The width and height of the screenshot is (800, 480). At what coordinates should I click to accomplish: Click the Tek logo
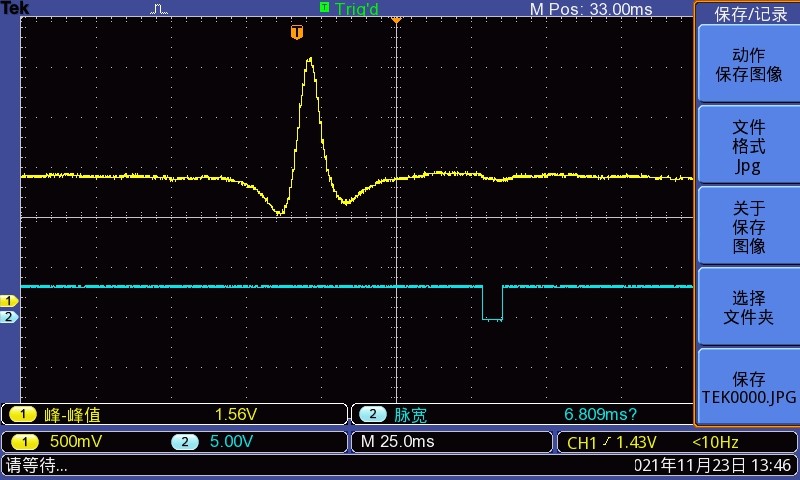(15, 8)
